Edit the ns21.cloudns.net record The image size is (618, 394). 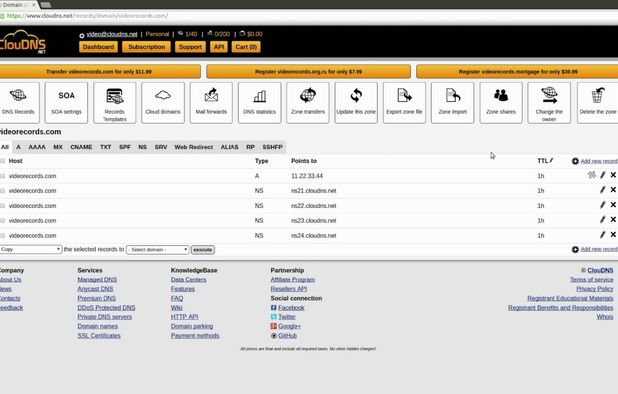(x=603, y=190)
